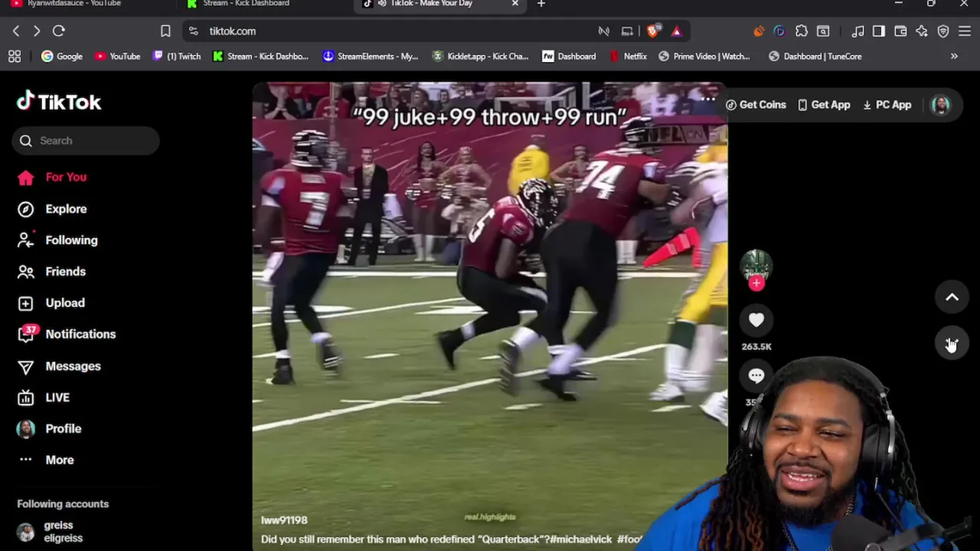
Task: Open the browser hamburger menu
Action: pos(965,31)
